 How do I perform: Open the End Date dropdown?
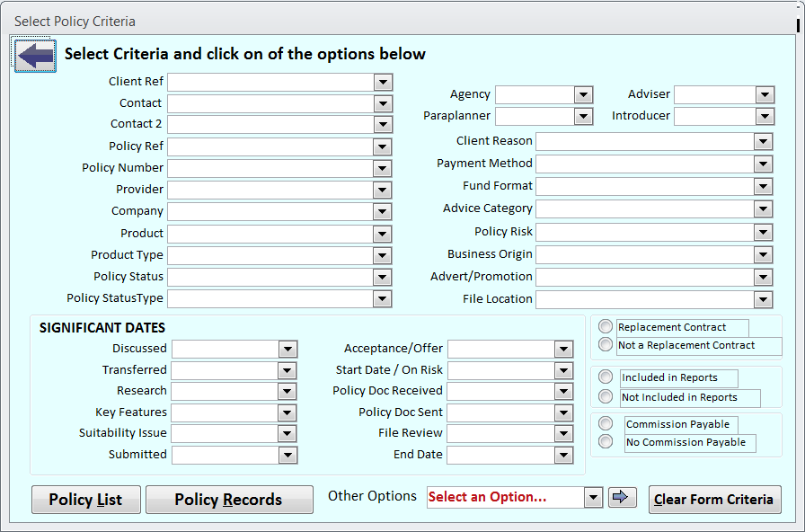(563, 456)
